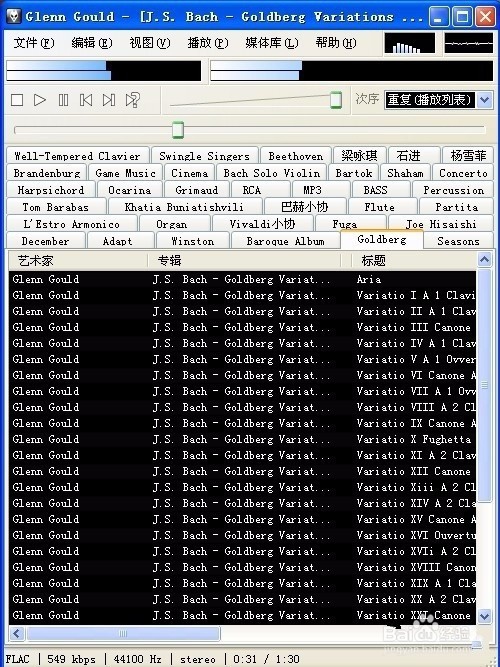Open the 帮助(H) menu
The image size is (500, 667).
[x=336, y=43]
